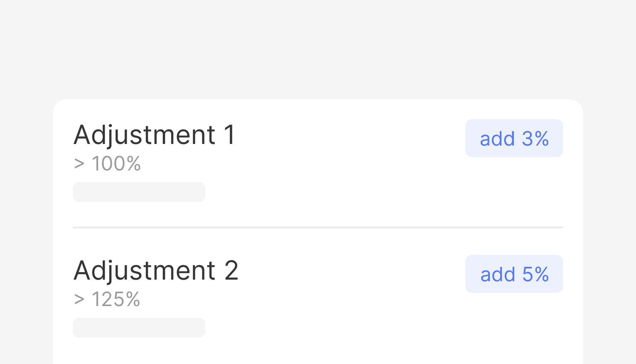Click the "5%" value in the second badge

[535, 274]
